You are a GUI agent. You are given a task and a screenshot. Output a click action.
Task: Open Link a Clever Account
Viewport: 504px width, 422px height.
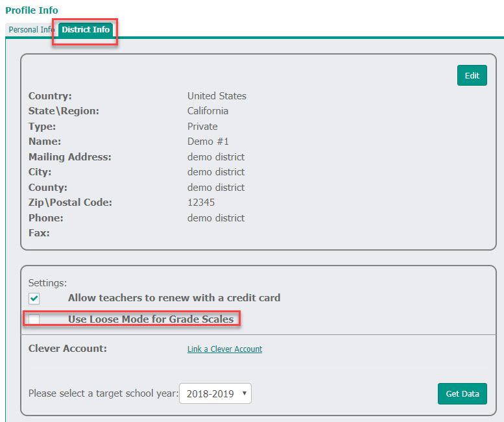pyautogui.click(x=224, y=349)
